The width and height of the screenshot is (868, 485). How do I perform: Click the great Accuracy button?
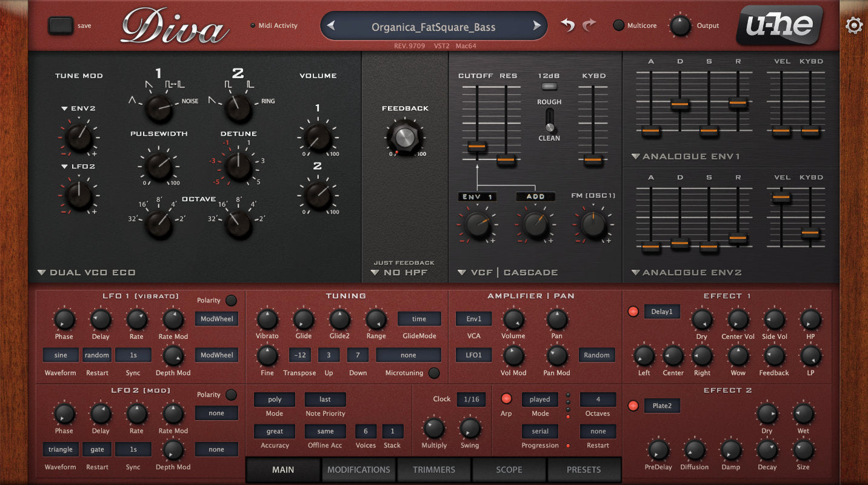click(275, 432)
